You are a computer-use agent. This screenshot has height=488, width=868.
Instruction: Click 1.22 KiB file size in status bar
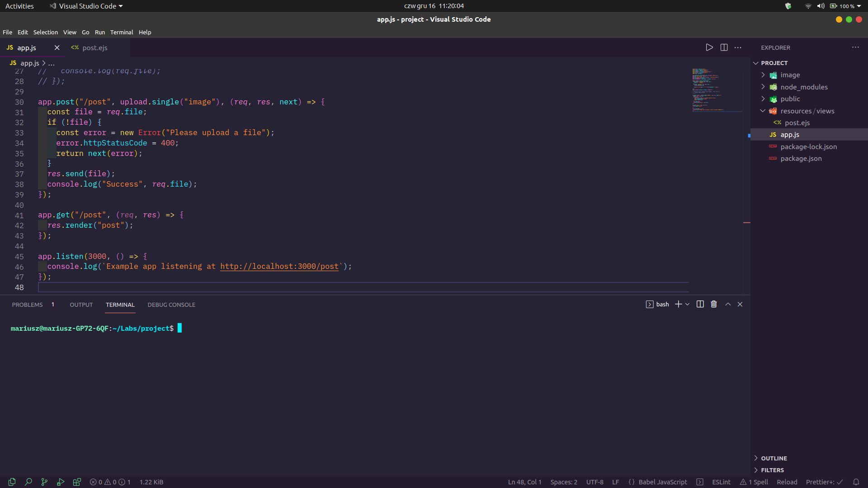click(x=151, y=482)
